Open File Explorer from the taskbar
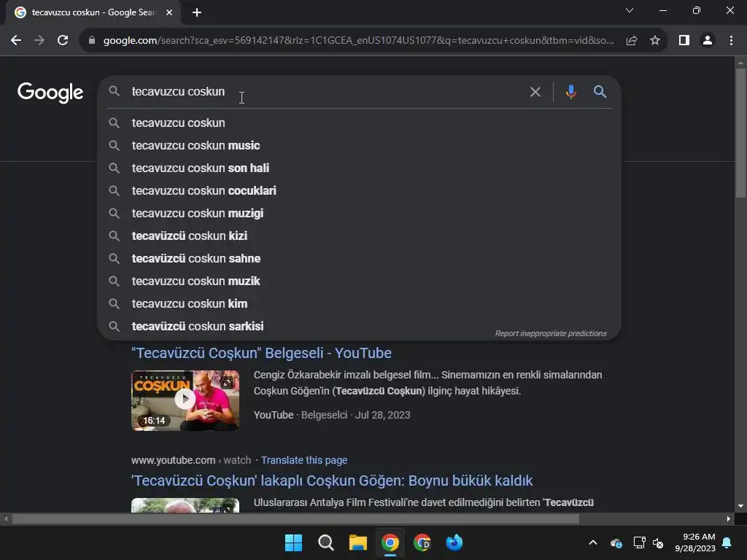747x560 pixels. 357,542
